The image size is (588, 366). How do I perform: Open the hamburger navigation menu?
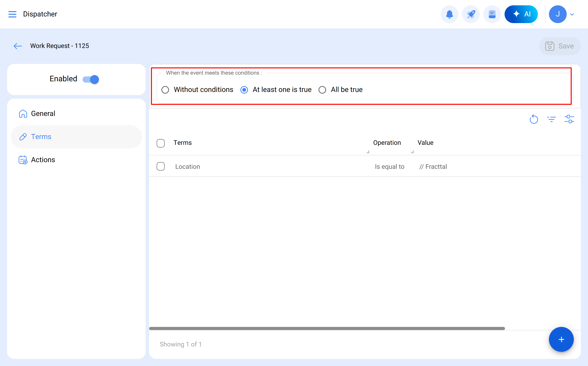pos(12,14)
